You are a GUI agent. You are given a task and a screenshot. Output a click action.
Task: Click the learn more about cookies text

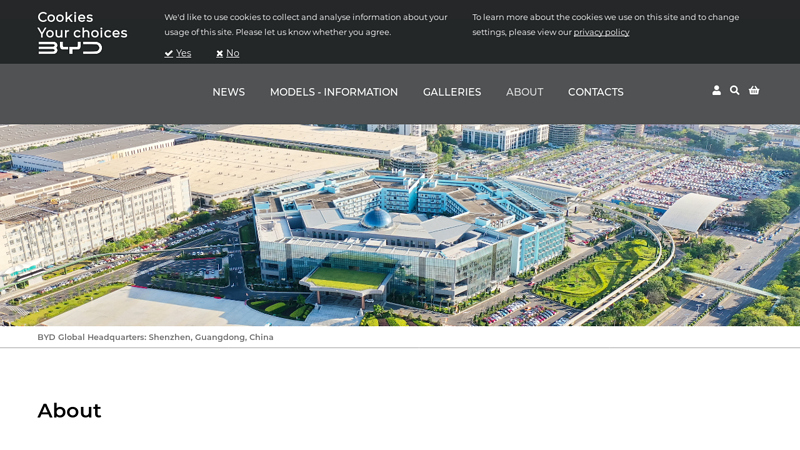[x=605, y=24]
